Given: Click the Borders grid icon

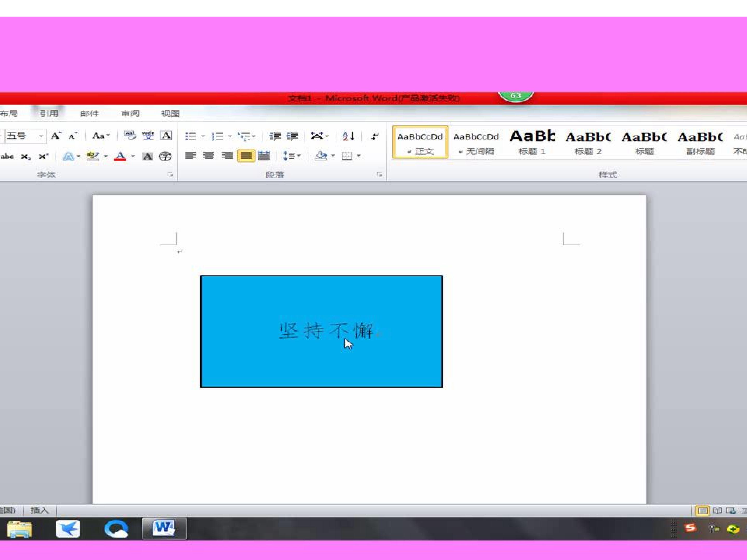Looking at the screenshot, I should (x=347, y=156).
